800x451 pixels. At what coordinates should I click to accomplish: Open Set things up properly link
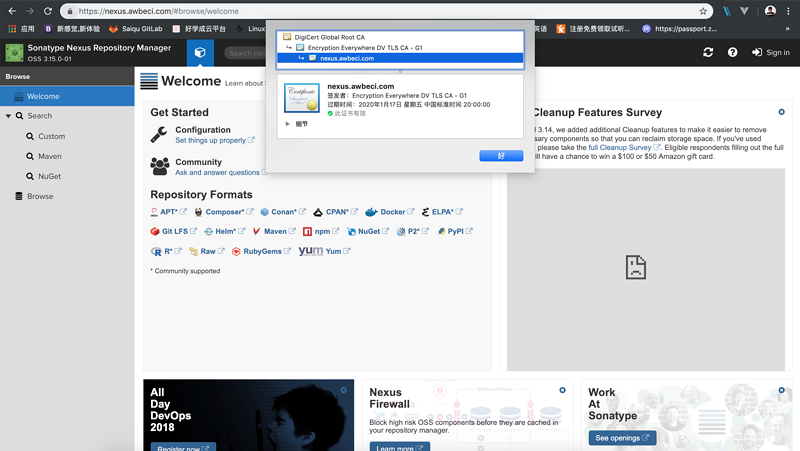pyautogui.click(x=214, y=140)
